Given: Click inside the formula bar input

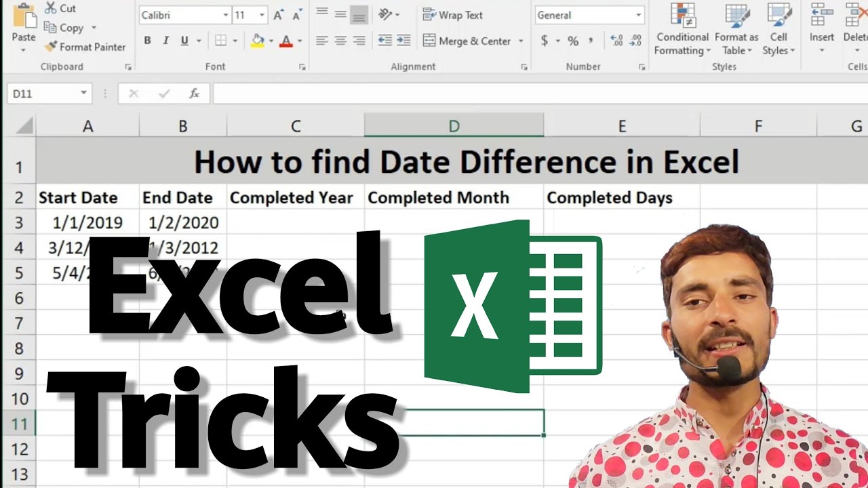Looking at the screenshot, I should click(x=540, y=94).
